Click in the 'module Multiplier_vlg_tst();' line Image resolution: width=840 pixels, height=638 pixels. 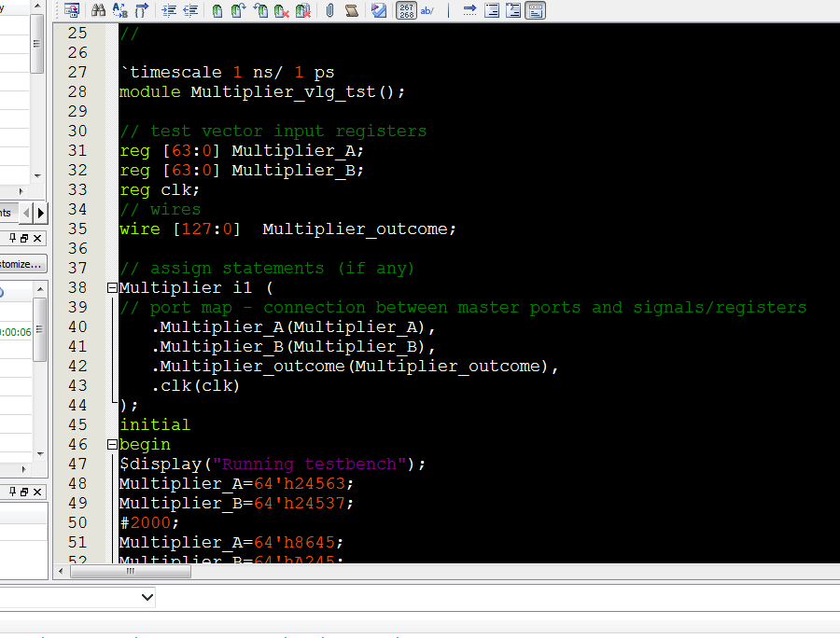(x=262, y=91)
